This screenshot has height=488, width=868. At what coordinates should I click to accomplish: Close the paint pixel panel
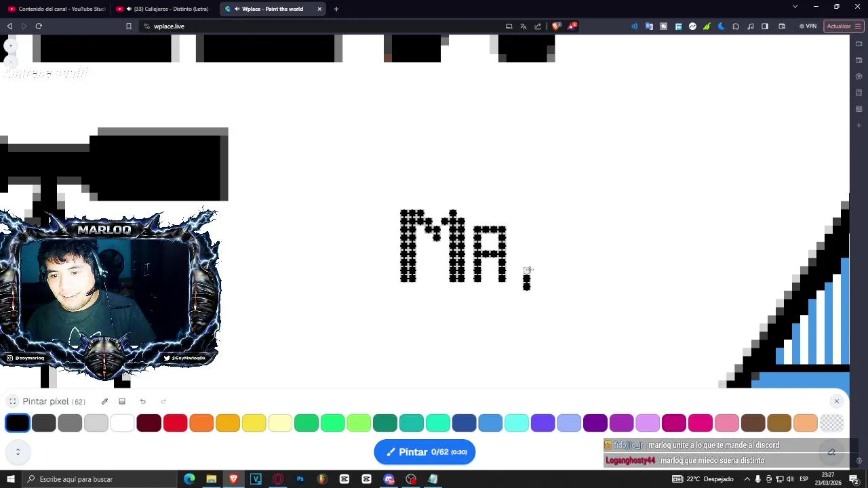[836, 401]
